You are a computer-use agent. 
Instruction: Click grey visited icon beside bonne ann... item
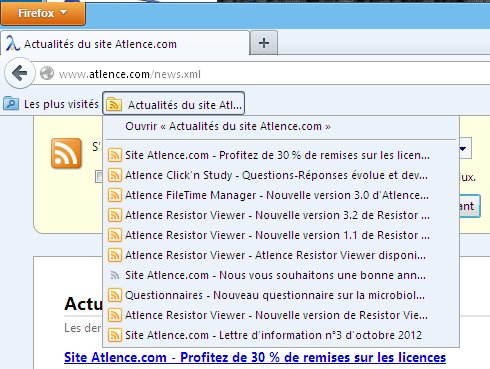coord(115,275)
